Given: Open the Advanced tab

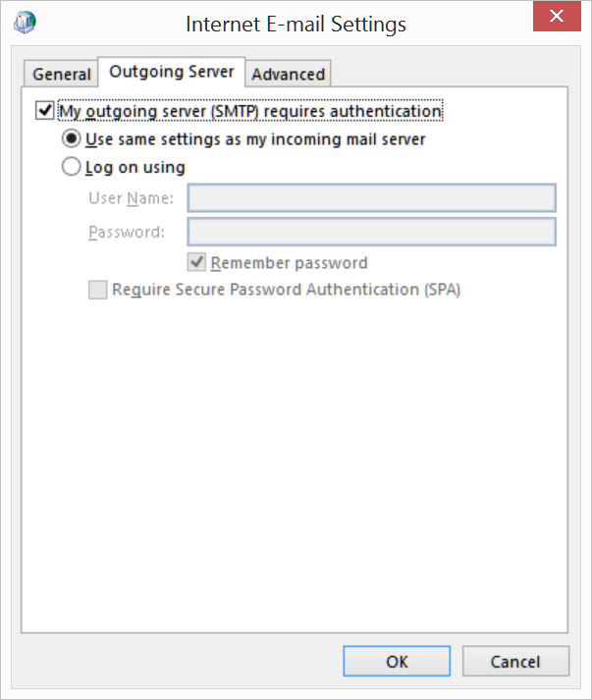Looking at the screenshot, I should point(289,75).
